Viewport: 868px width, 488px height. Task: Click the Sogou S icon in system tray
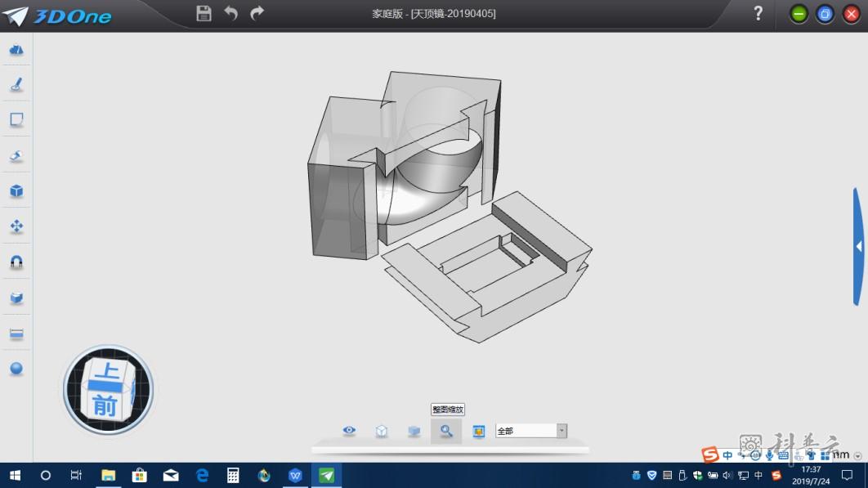[x=776, y=475]
